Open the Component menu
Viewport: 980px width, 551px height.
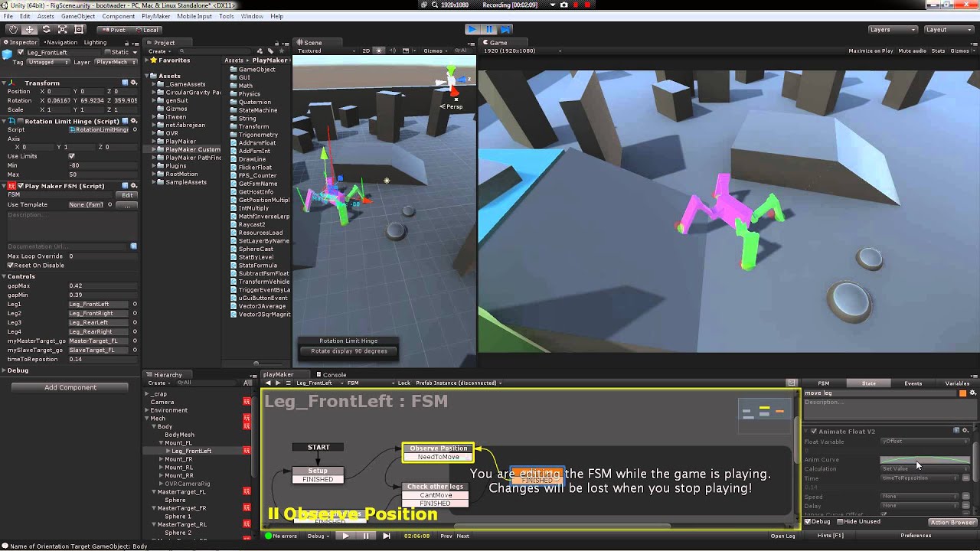click(118, 16)
